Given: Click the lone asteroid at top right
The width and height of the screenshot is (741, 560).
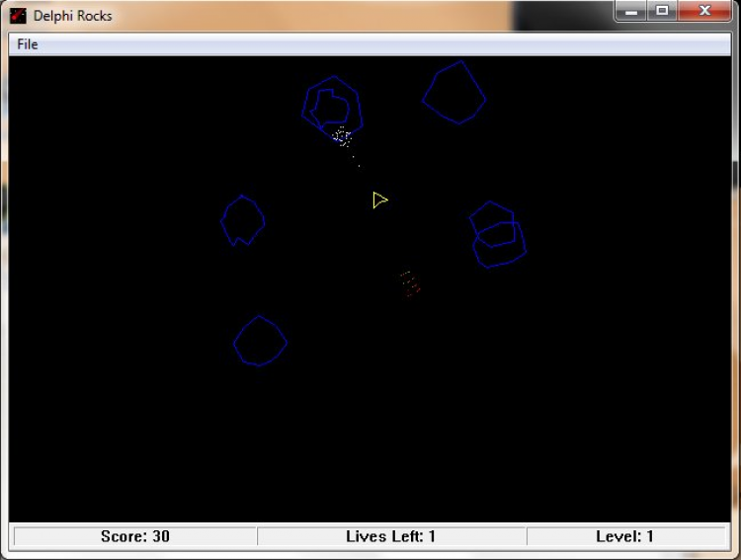Looking at the screenshot, I should pos(454,93).
